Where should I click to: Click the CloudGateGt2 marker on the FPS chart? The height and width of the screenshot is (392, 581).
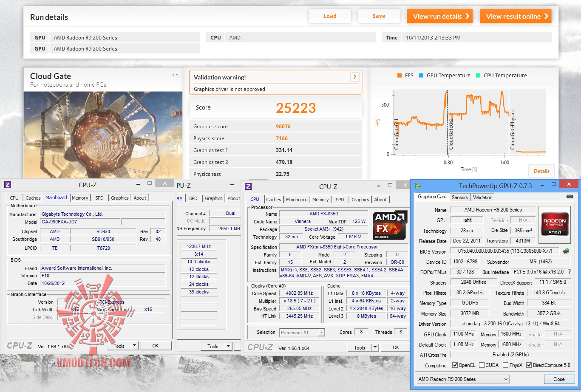tap(451, 134)
